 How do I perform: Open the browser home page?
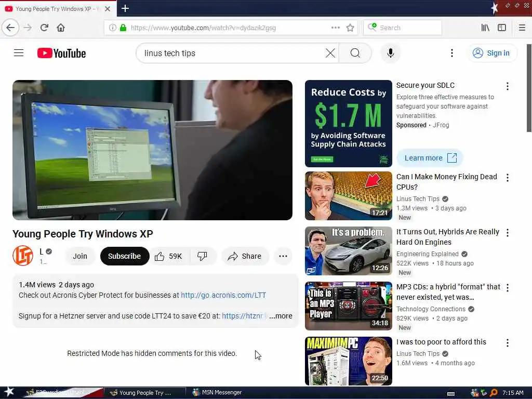pos(61,28)
